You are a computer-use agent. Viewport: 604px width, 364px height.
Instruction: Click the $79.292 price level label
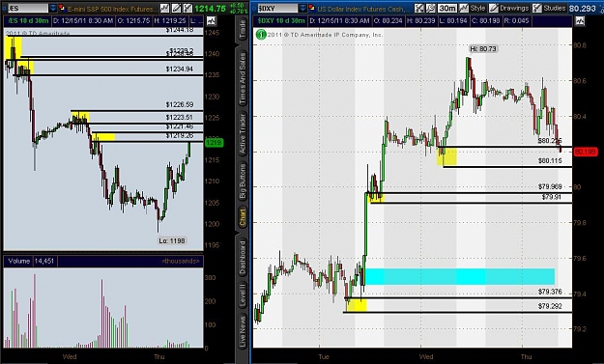point(550,306)
